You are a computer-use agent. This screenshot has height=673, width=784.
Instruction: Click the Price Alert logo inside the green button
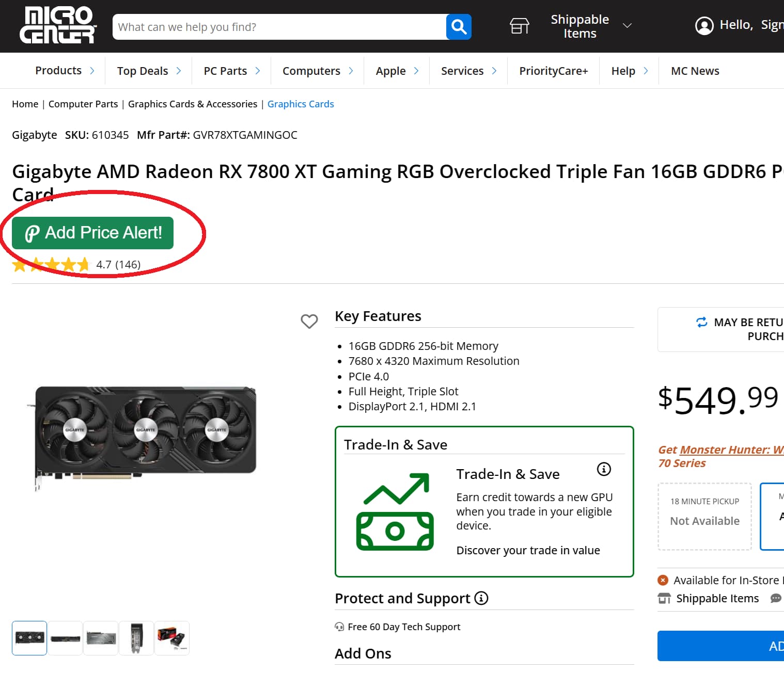[32, 233]
